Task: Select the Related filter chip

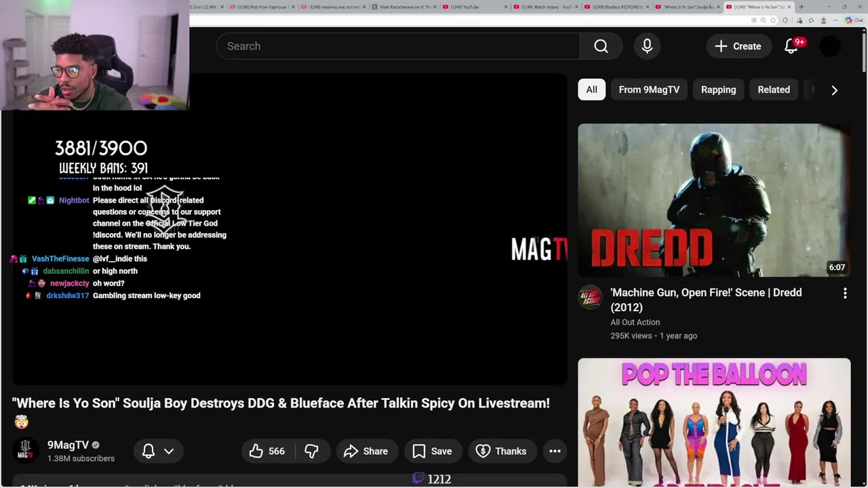Action: tap(774, 89)
